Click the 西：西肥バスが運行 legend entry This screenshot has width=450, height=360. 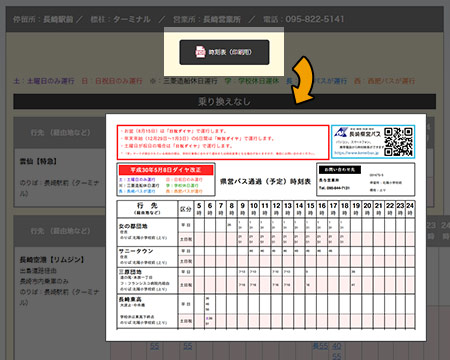(x=384, y=81)
